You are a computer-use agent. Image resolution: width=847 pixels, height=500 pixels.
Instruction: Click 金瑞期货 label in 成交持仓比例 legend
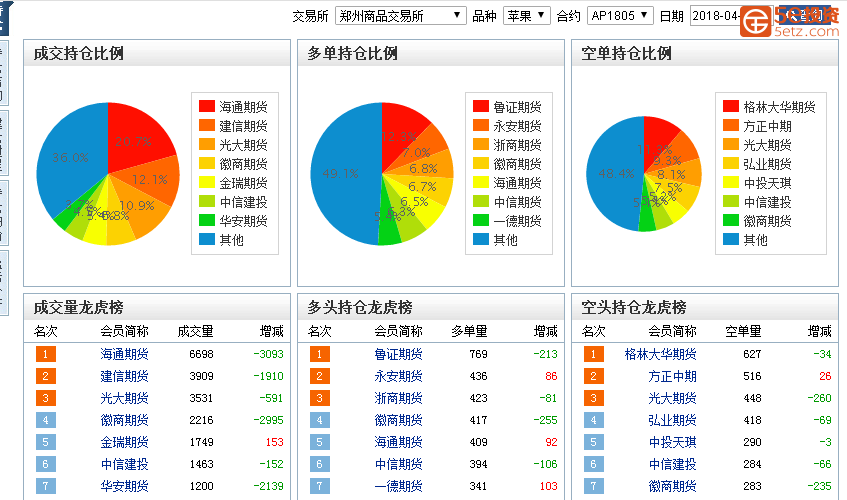243,183
